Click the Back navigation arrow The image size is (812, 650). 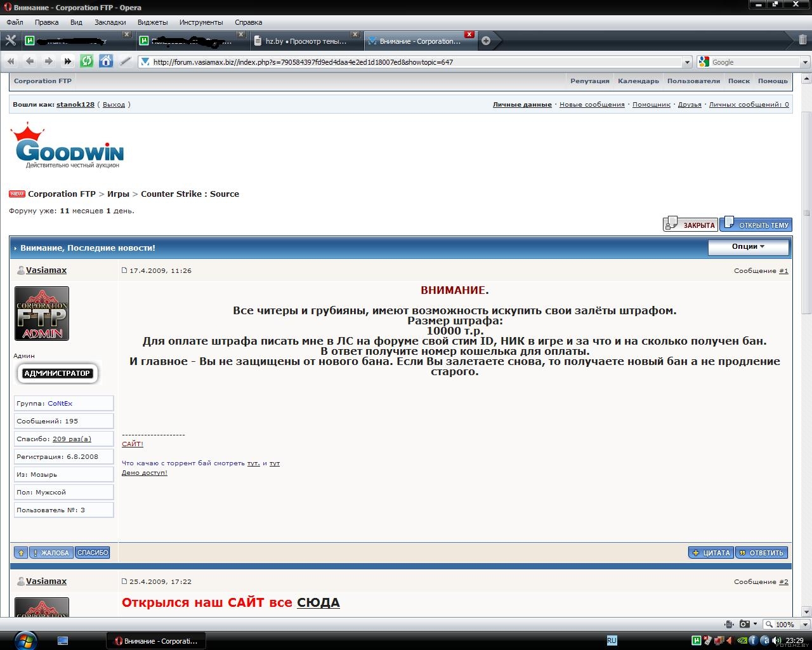coord(29,62)
